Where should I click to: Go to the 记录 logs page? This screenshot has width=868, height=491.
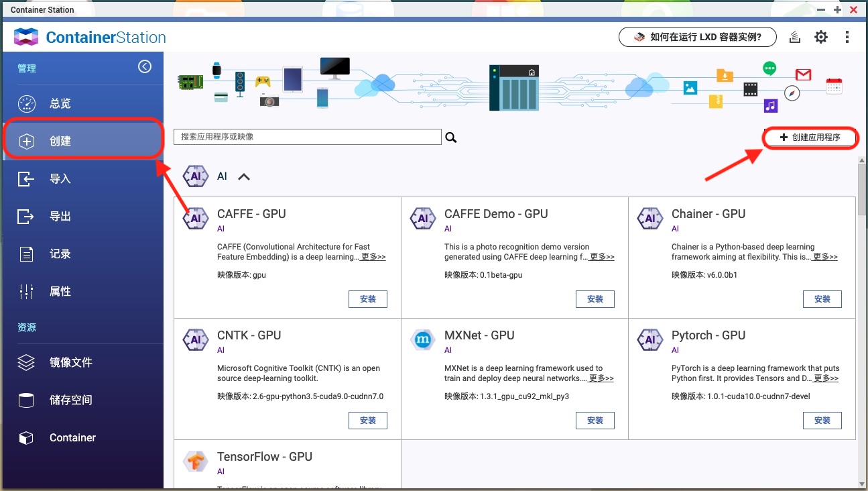(82, 254)
